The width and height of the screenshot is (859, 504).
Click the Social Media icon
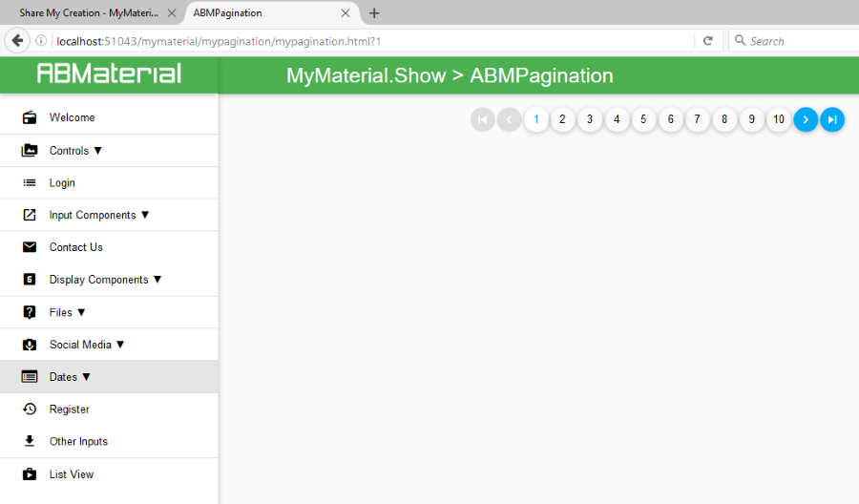click(30, 345)
